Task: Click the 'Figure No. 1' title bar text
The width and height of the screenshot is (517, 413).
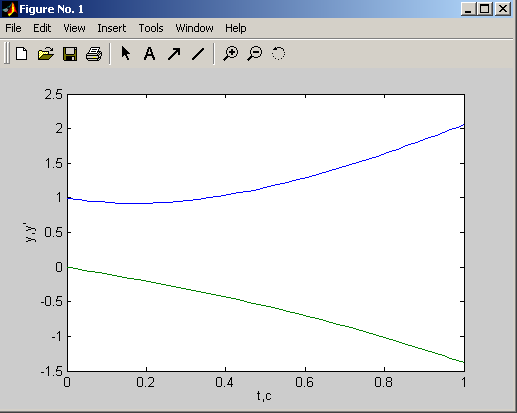Action: (x=51, y=9)
